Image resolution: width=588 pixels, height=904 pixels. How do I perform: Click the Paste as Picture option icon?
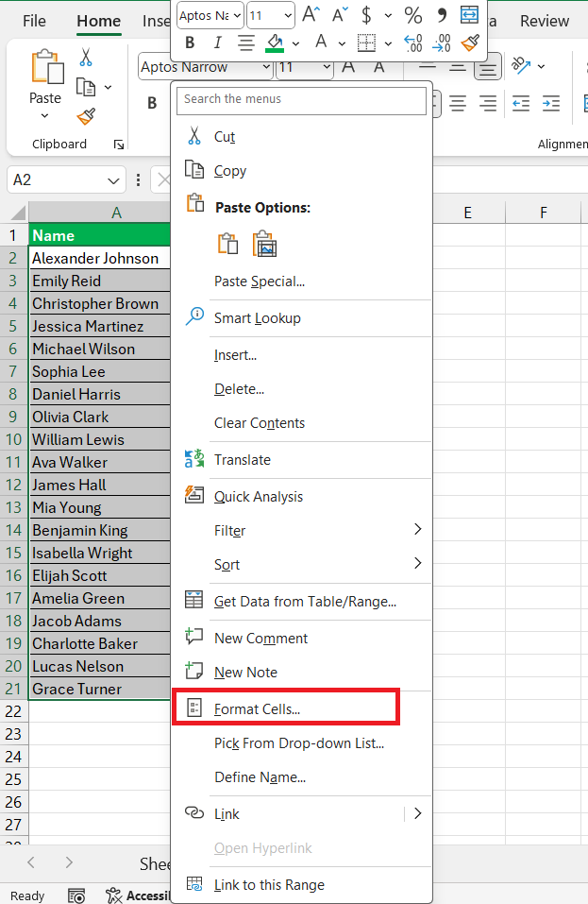coord(264,244)
